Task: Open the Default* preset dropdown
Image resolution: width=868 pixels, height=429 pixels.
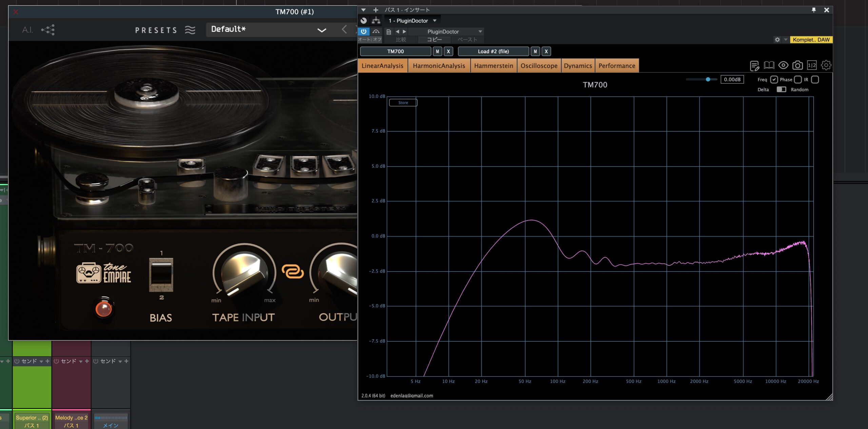Action: pyautogui.click(x=321, y=30)
